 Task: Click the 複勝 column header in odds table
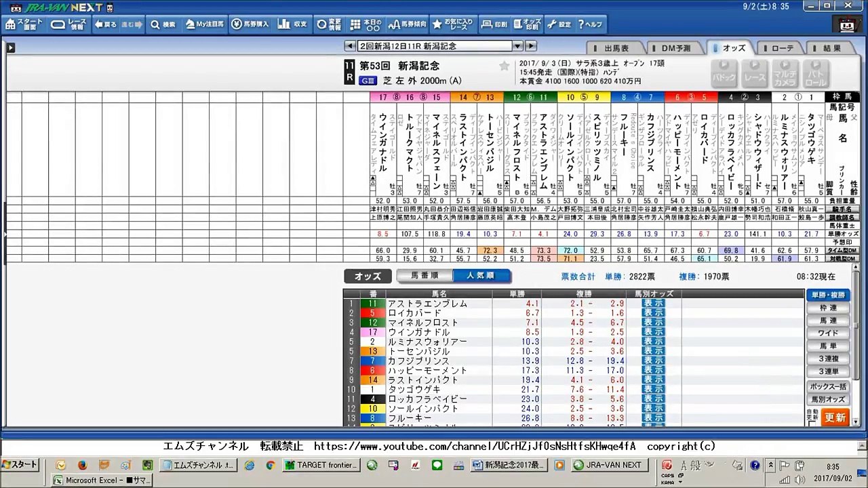pos(584,293)
